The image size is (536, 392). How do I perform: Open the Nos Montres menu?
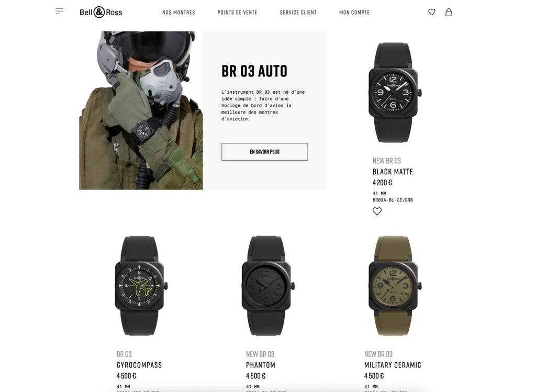pyautogui.click(x=179, y=13)
